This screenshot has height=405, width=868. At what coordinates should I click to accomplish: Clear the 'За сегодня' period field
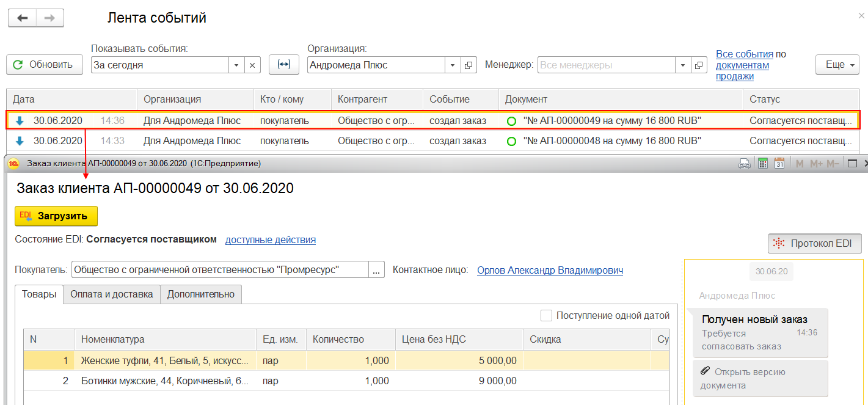pyautogui.click(x=253, y=65)
